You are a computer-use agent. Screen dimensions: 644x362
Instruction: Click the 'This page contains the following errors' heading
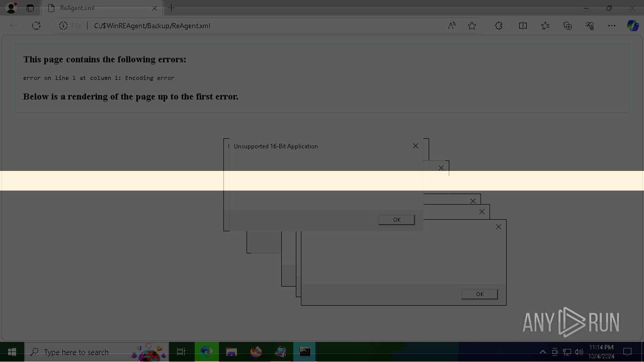pyautogui.click(x=105, y=59)
